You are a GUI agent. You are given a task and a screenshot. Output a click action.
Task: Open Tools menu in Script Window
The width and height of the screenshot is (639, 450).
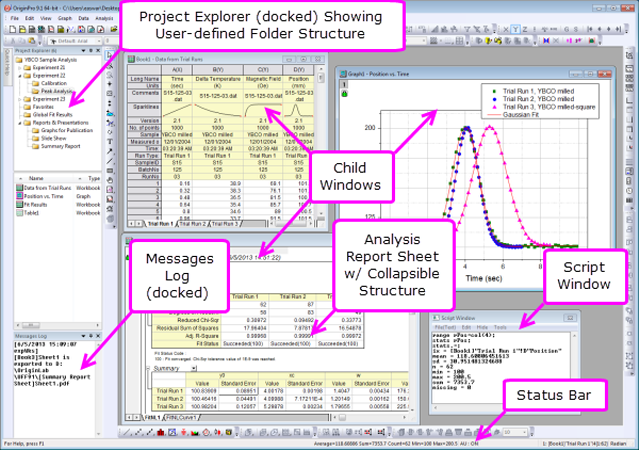point(500,327)
